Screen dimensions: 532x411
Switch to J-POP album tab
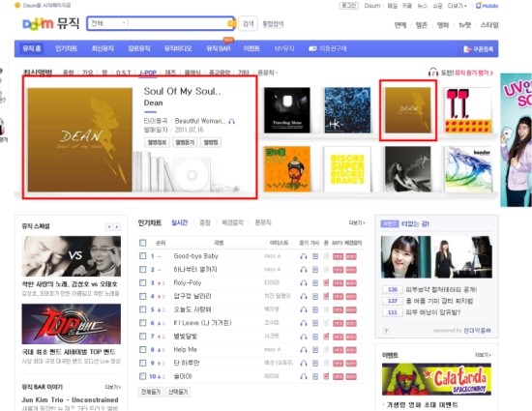click(x=148, y=73)
